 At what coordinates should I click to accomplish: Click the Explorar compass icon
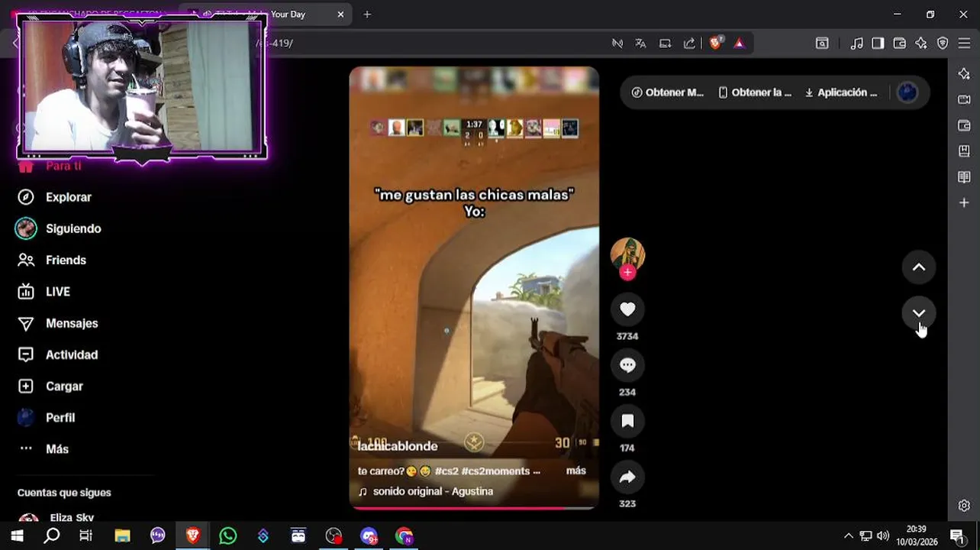point(26,197)
